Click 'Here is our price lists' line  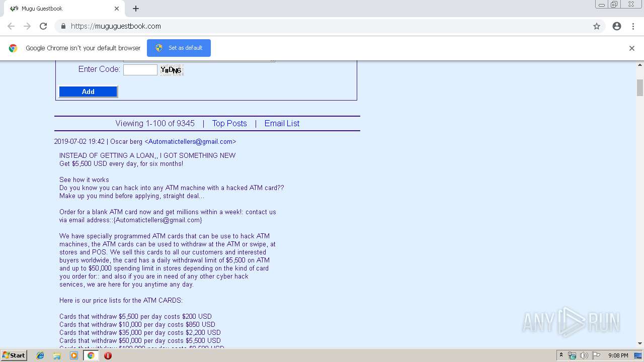(121, 300)
